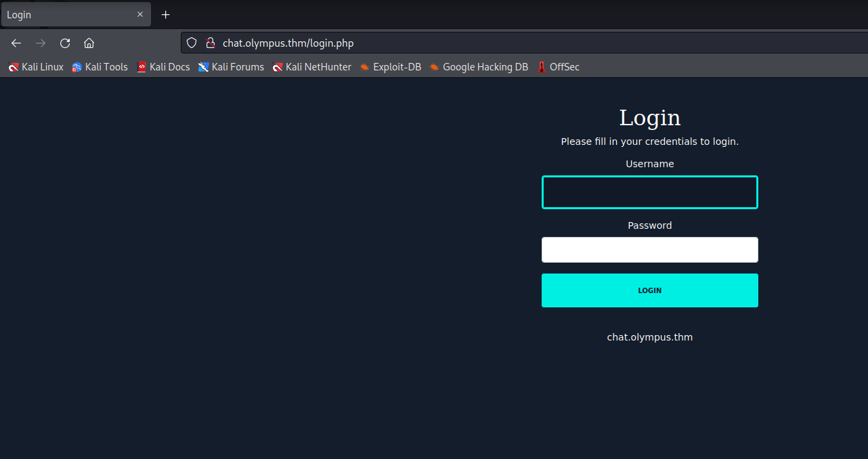Open the Kali Tools bookmark

tap(100, 67)
